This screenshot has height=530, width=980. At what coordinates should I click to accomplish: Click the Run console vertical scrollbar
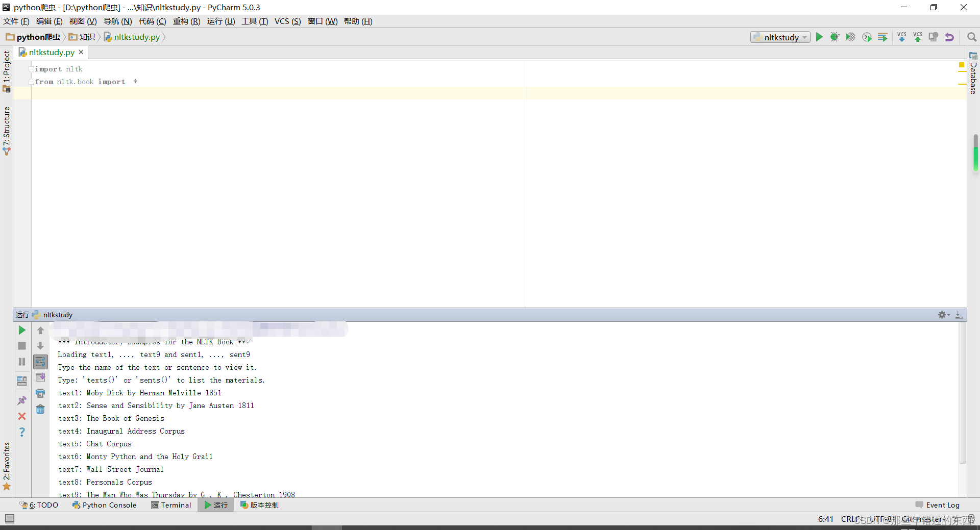coord(963,393)
